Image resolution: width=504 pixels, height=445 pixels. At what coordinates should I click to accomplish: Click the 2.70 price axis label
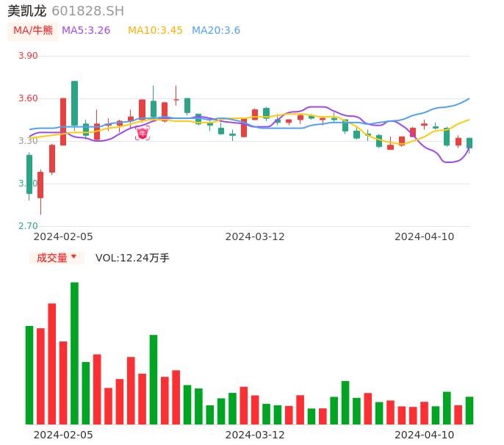(x=28, y=226)
